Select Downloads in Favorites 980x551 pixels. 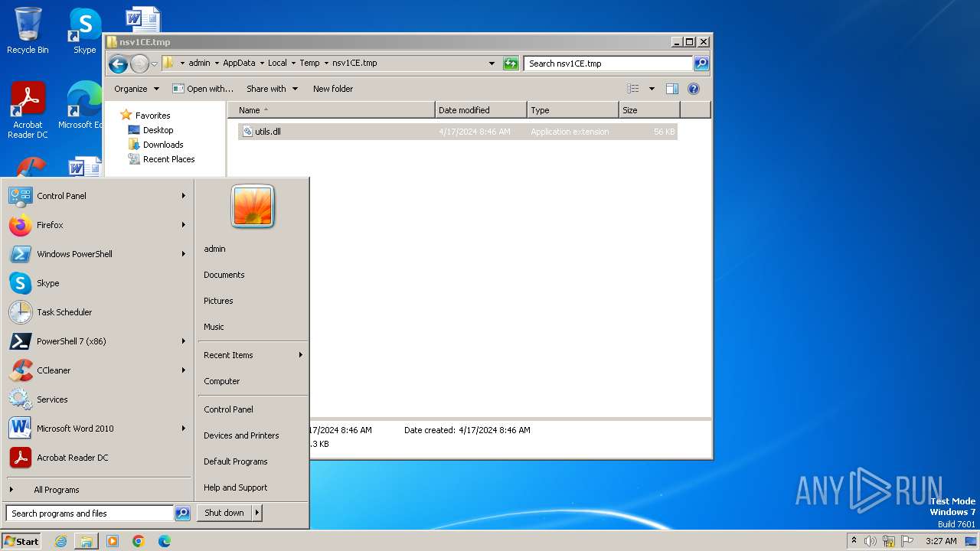(x=163, y=145)
